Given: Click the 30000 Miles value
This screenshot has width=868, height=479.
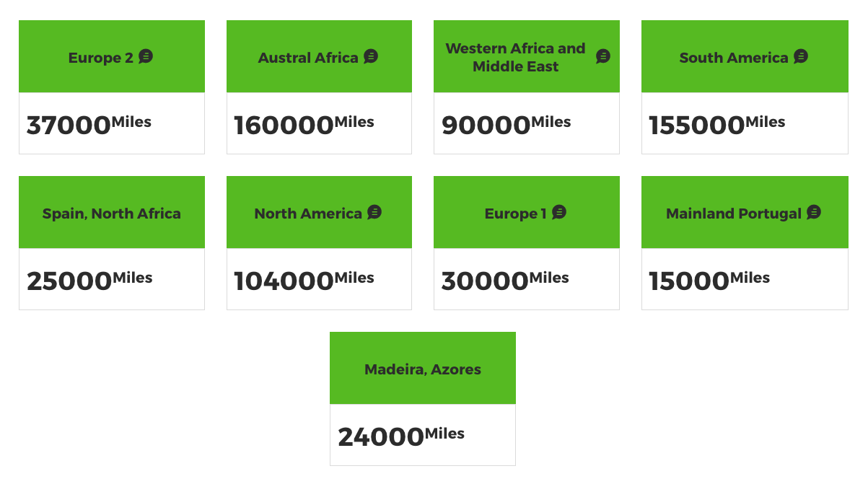Looking at the screenshot, I should pos(505,280).
